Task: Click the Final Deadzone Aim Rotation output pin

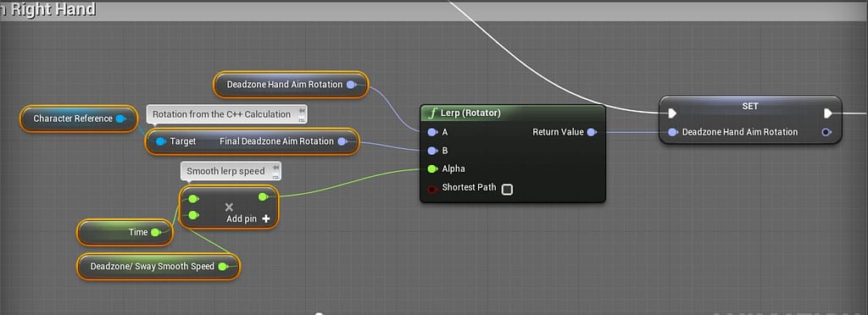Action: point(342,141)
